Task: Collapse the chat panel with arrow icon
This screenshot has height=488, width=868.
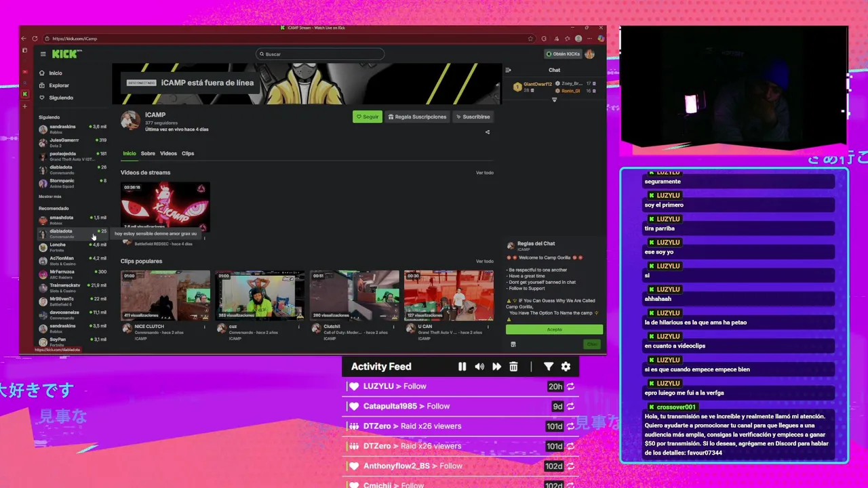Action: (x=509, y=70)
